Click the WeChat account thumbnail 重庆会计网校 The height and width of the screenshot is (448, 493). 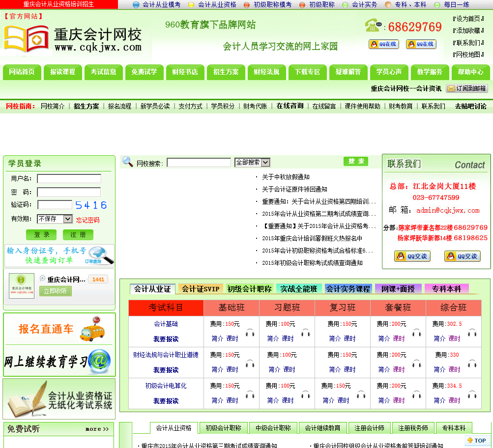click(x=21, y=285)
